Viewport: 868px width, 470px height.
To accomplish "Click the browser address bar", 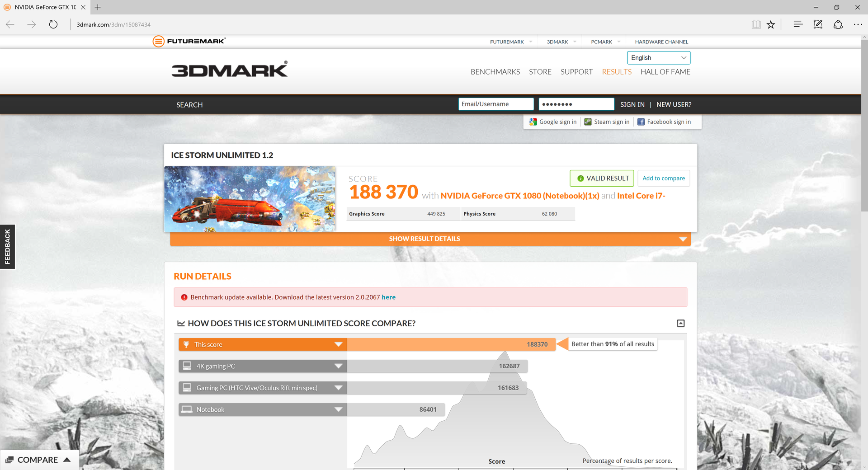I will [x=407, y=24].
